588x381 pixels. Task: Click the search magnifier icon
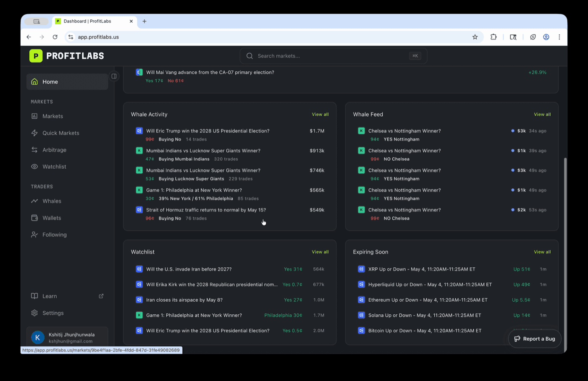point(249,56)
